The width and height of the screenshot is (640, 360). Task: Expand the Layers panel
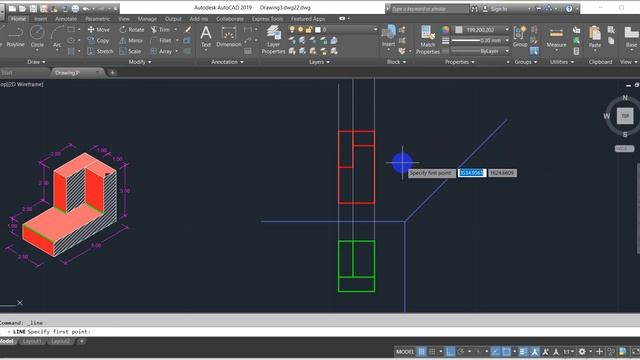click(x=319, y=62)
